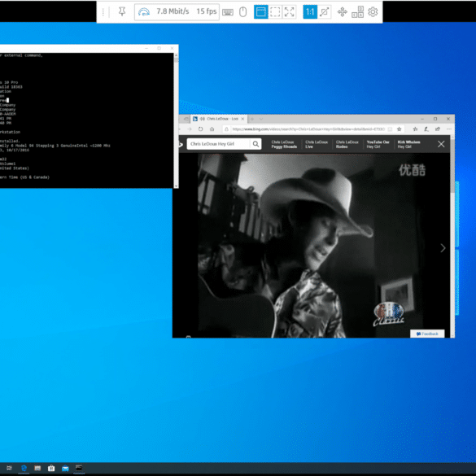Open Mail from the taskbar

(65, 468)
